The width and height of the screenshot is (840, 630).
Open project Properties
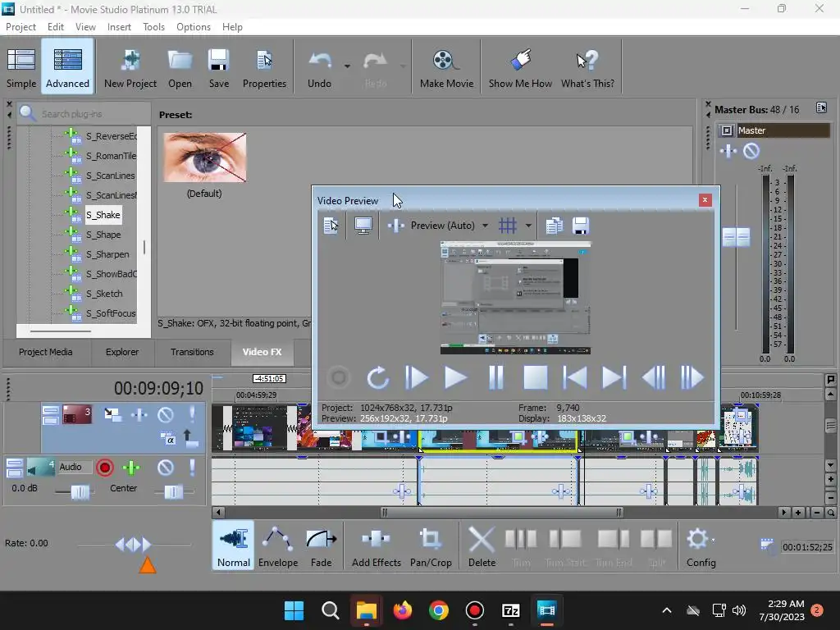click(x=264, y=68)
